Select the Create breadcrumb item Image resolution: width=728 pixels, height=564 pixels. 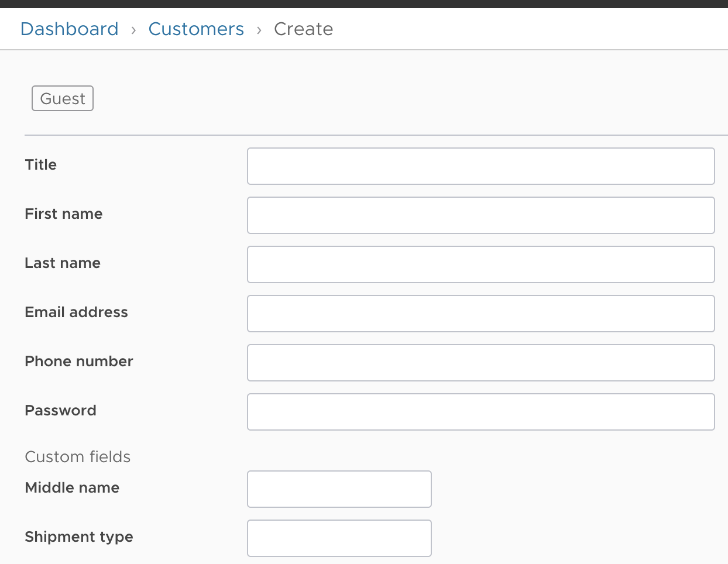(303, 29)
